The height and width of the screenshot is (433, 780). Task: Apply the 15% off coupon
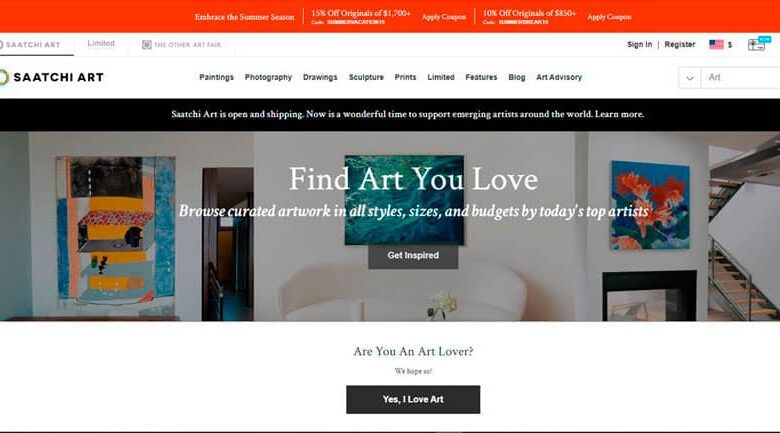[x=444, y=17]
